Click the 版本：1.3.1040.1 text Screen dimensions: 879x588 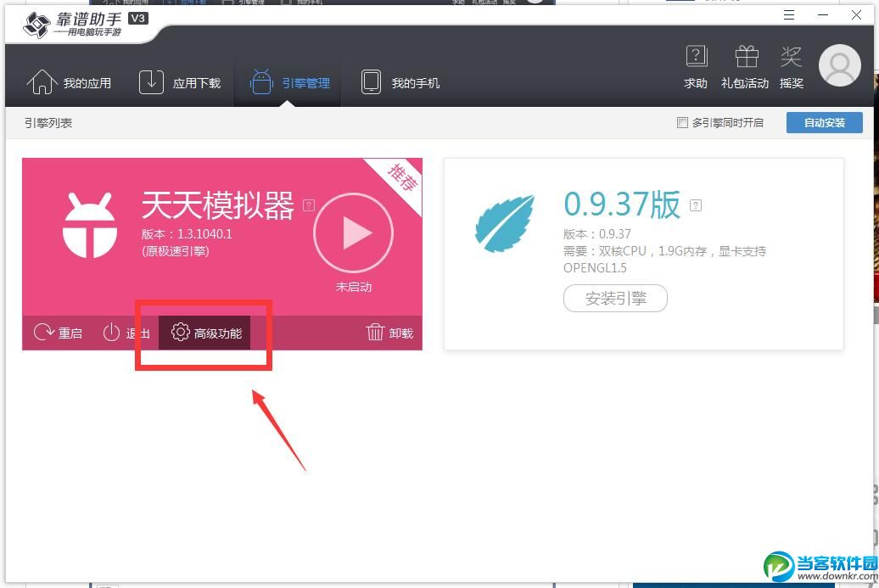[x=187, y=233]
